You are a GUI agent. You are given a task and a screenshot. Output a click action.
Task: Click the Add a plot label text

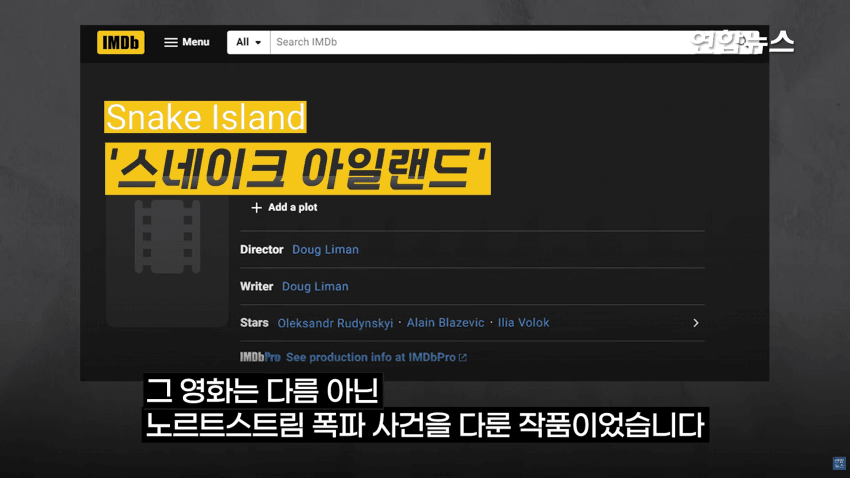[x=293, y=208]
